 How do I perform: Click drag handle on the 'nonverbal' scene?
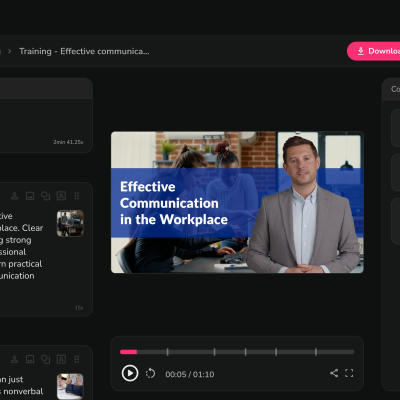click(77, 359)
